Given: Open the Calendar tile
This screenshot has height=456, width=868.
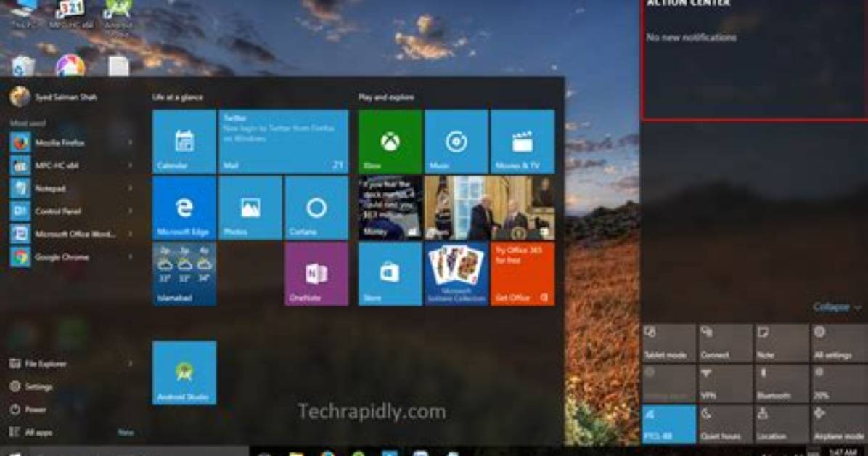Looking at the screenshot, I should pos(184,142).
